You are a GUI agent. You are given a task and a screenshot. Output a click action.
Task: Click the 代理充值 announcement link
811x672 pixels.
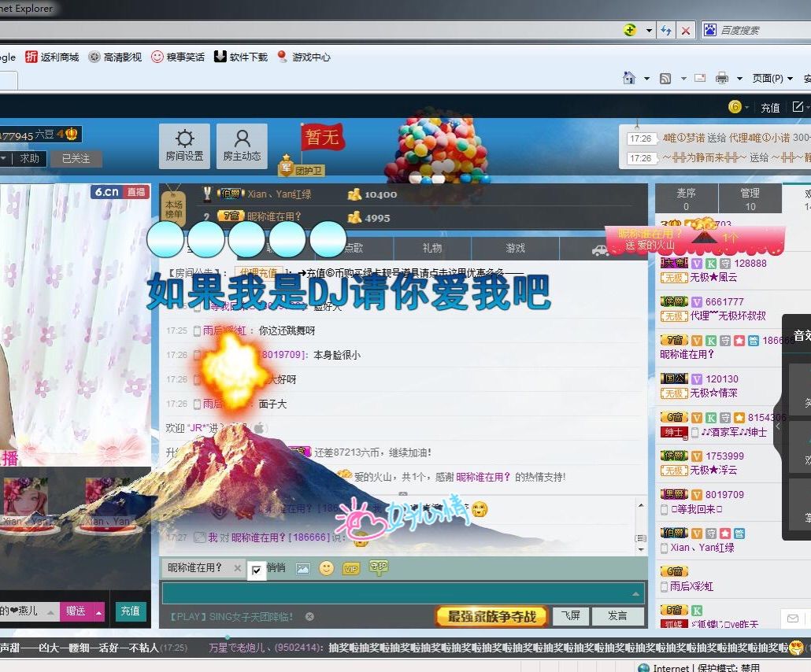pyautogui.click(x=258, y=273)
